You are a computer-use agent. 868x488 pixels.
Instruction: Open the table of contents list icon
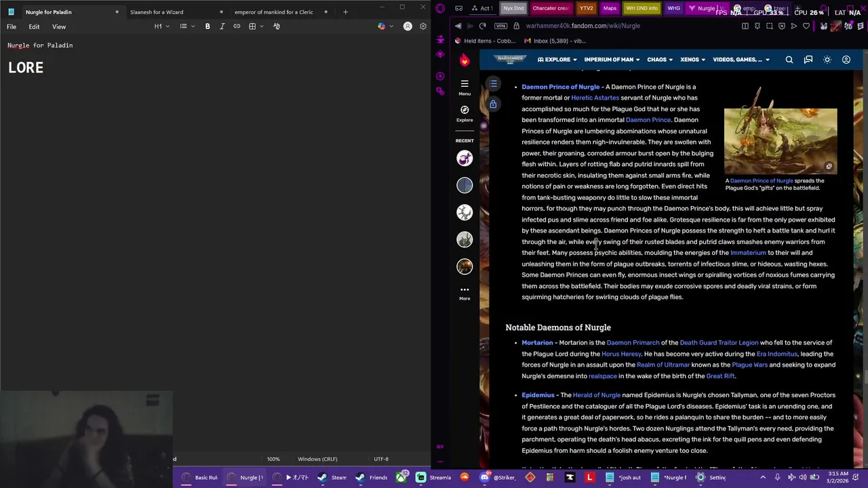pos(494,83)
